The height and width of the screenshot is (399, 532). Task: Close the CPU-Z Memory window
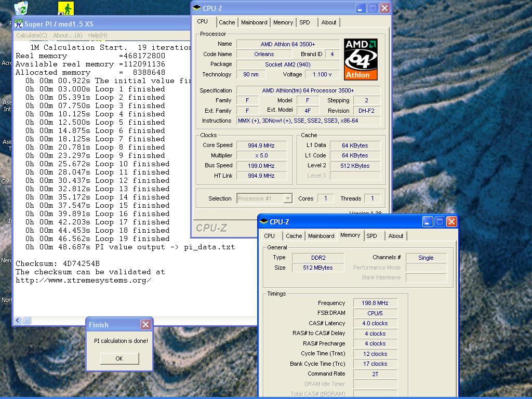451,222
